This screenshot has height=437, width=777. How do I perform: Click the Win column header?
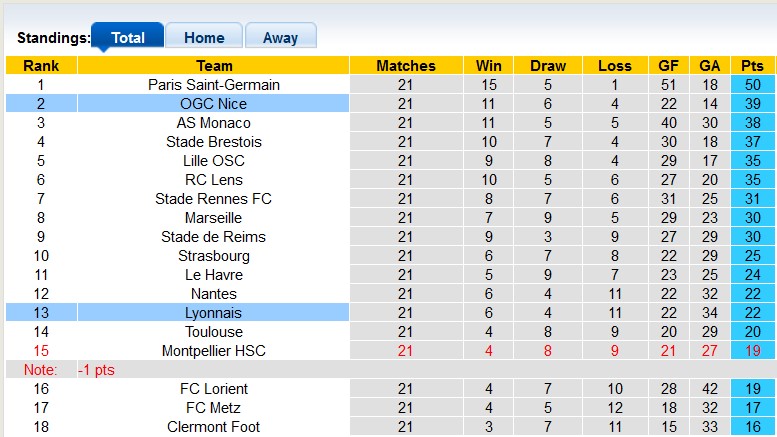tap(489, 66)
